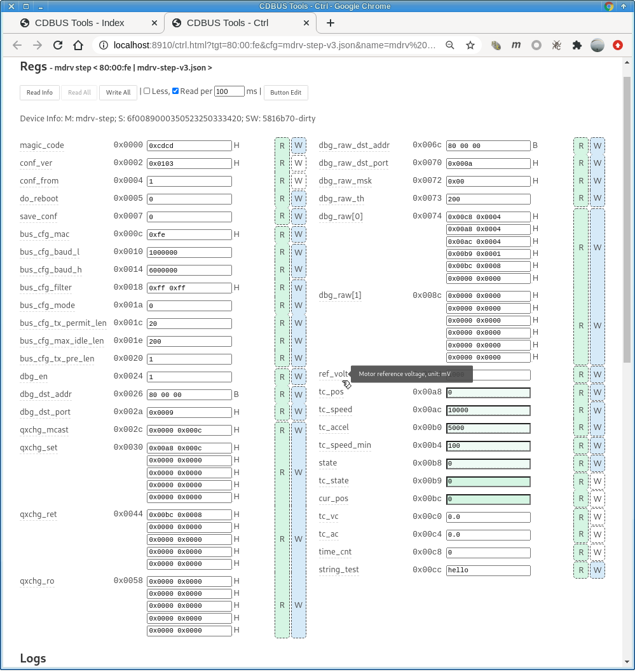635x672 pixels.
Task: Edit the string_test hello field
Action: [488, 570]
